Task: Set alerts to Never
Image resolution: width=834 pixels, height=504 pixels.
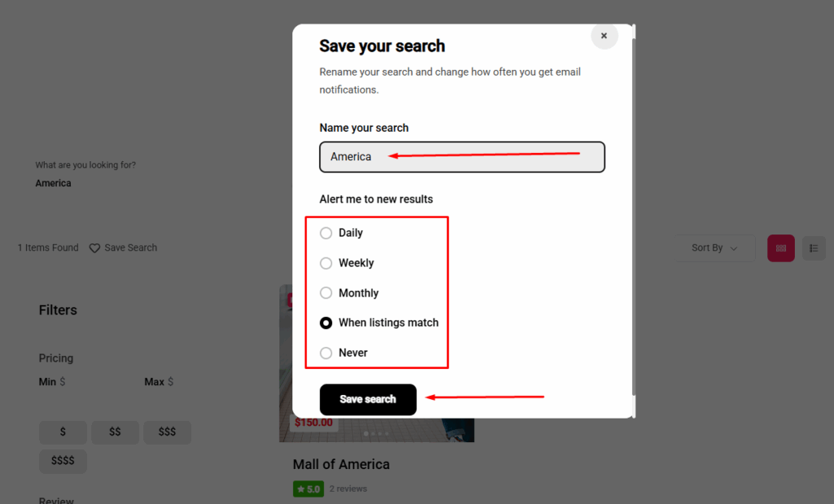Action: [326, 353]
